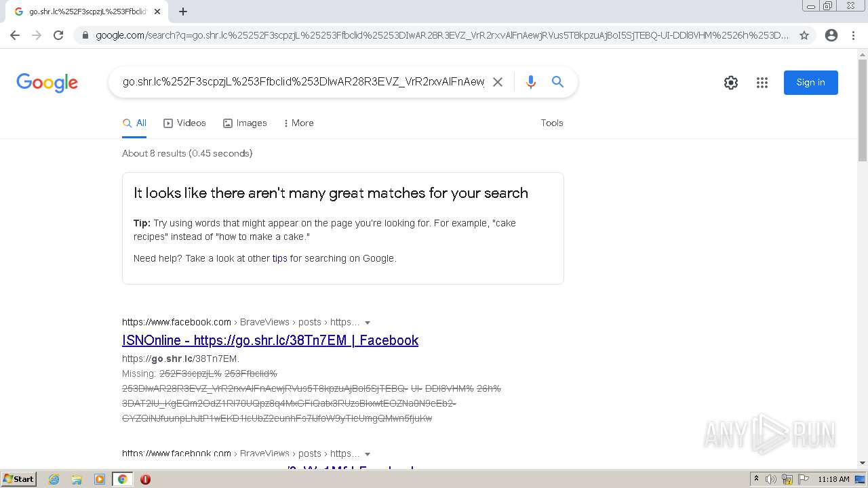Open the Google apps grid

(x=762, y=83)
